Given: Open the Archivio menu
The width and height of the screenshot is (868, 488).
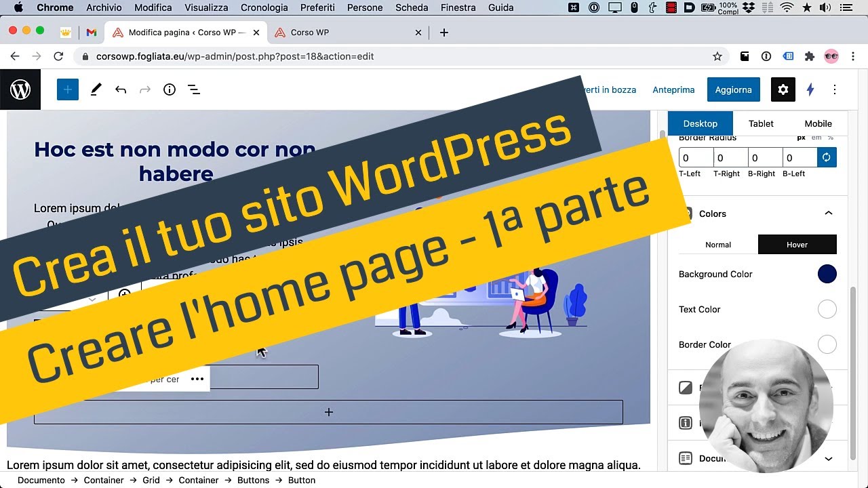Looking at the screenshot, I should [x=104, y=7].
